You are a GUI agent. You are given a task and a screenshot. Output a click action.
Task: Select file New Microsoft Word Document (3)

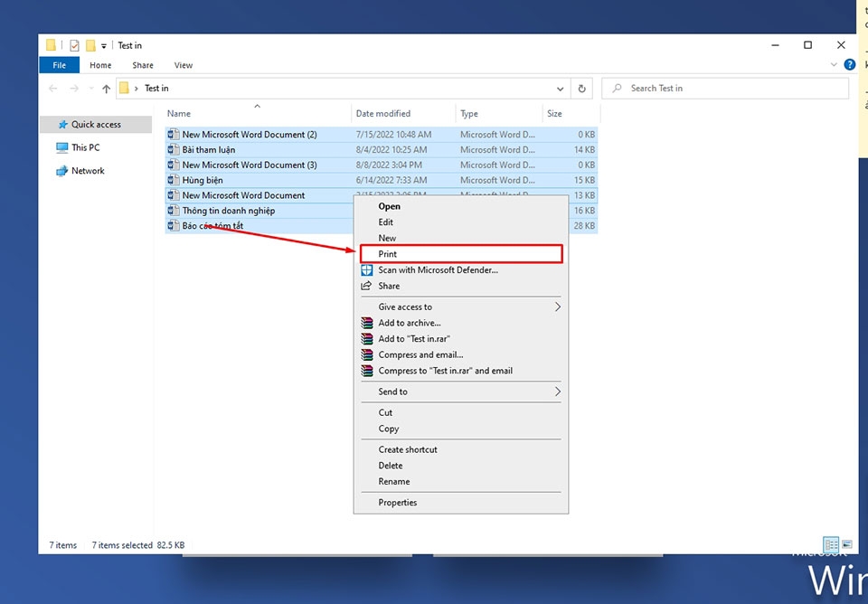[x=250, y=165]
